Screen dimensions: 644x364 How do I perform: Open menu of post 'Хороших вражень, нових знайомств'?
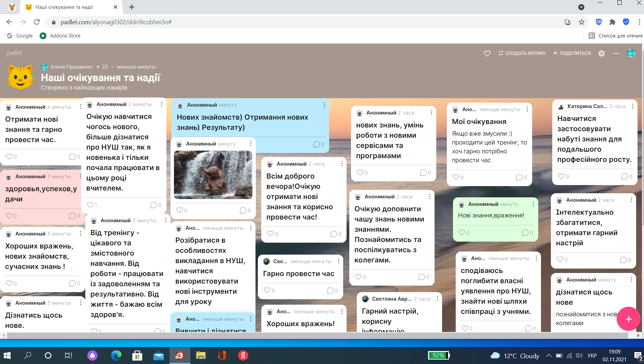pyautogui.click(x=80, y=233)
